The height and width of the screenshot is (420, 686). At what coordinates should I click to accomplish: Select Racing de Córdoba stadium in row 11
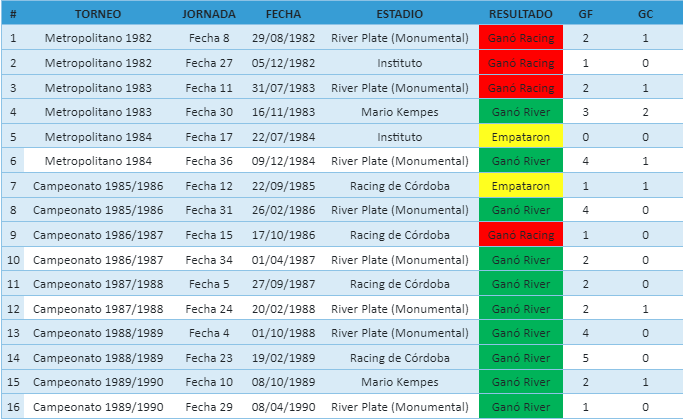pos(399,284)
